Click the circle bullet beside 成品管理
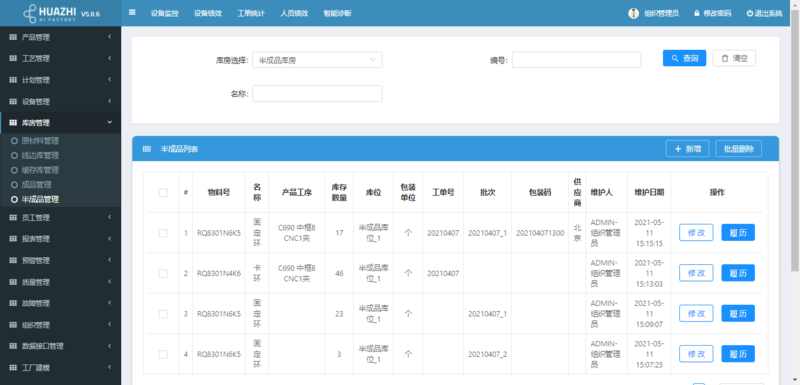 [14, 185]
